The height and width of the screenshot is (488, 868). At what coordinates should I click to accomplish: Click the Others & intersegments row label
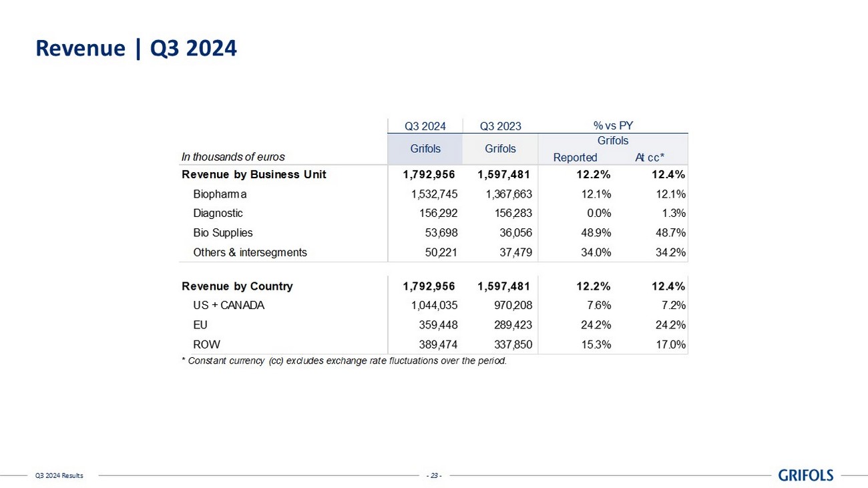click(250, 252)
